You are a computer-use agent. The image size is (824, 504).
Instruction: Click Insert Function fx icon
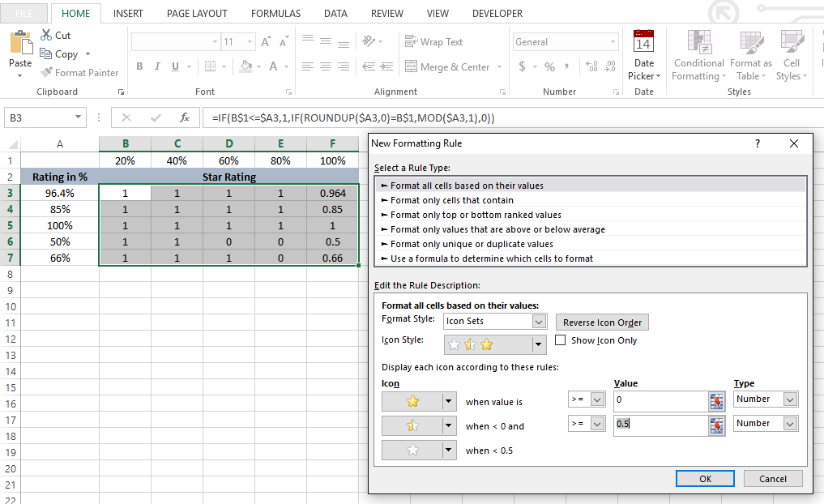coord(185,117)
